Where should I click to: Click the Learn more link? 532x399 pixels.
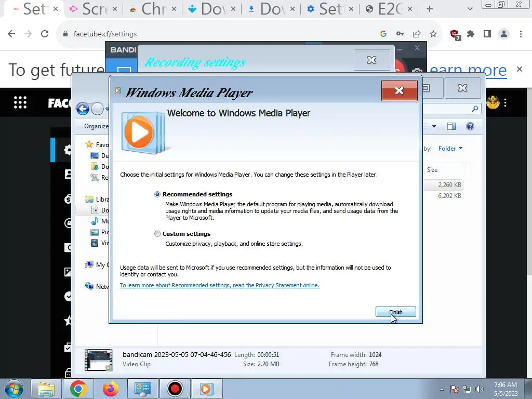[468, 70]
